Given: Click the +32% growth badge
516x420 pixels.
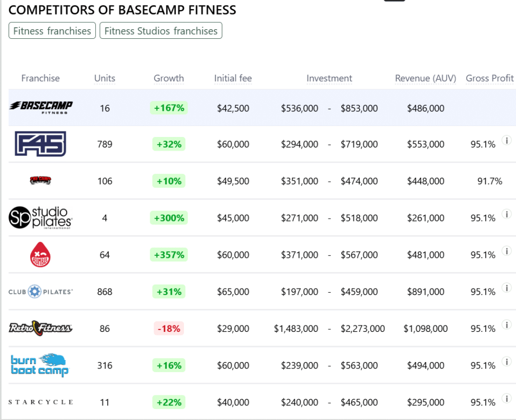Looking at the screenshot, I should tap(169, 144).
